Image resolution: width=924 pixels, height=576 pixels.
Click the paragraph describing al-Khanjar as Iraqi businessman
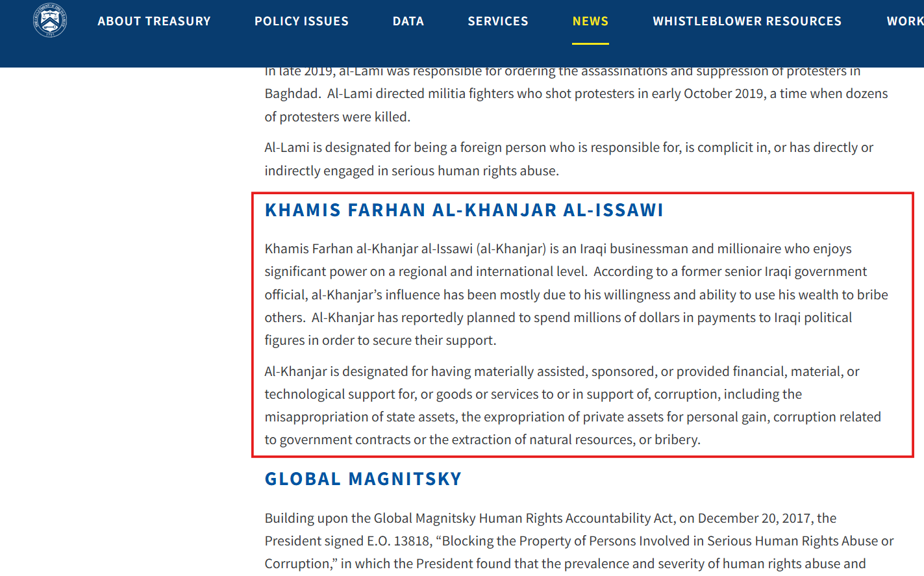tap(576, 295)
